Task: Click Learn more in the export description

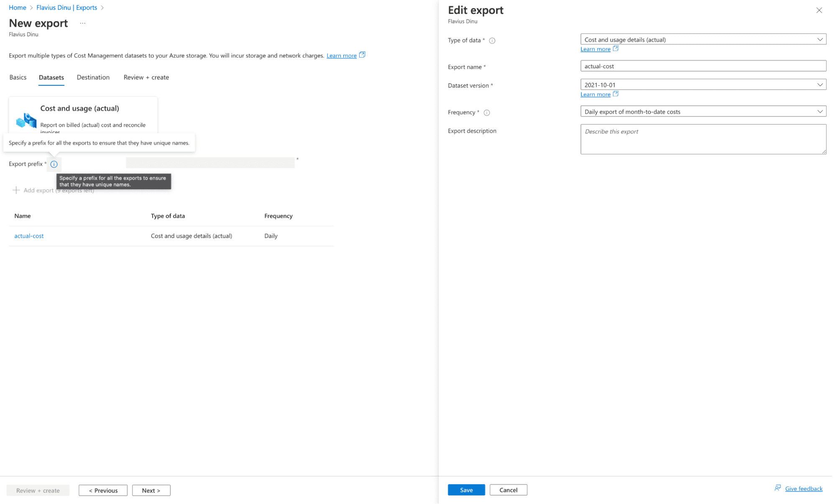Action: (342, 56)
